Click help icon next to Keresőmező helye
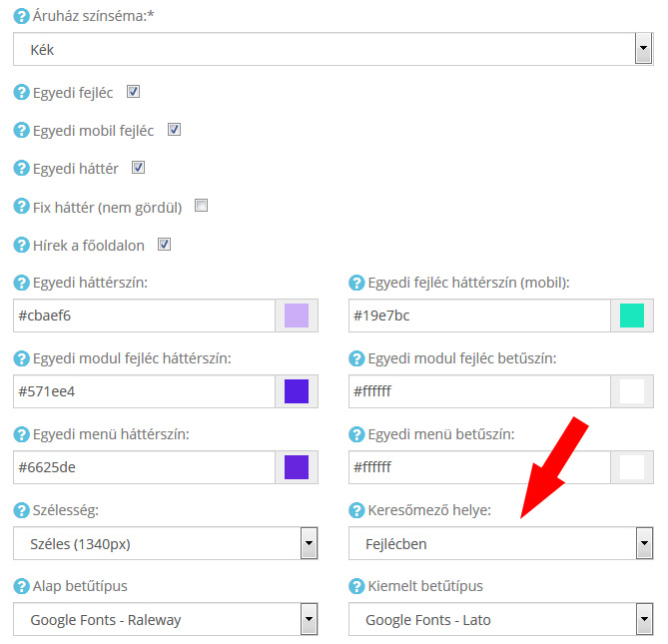Image resolution: width=668 pixels, height=644 pixels. [x=356, y=510]
